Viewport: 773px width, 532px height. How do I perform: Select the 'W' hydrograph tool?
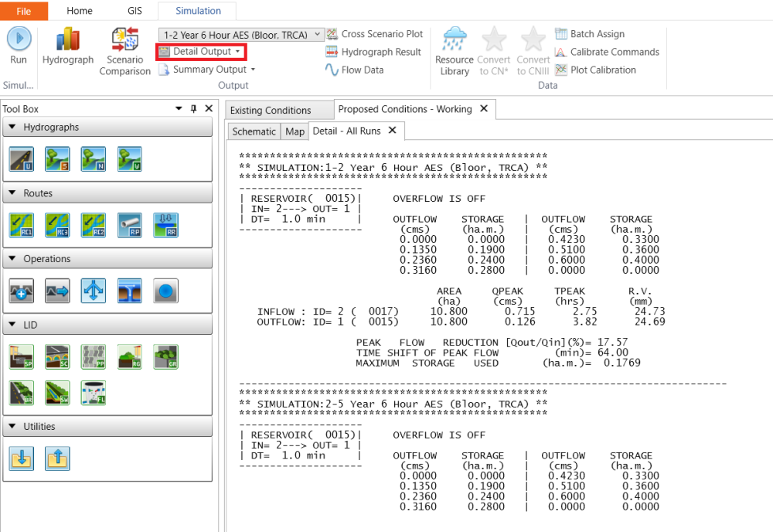[x=130, y=159]
